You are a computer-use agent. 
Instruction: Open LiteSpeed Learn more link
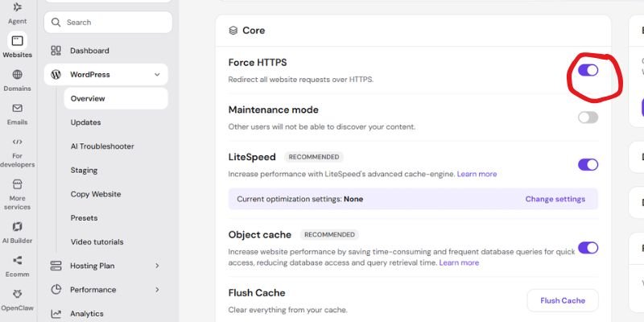click(477, 174)
